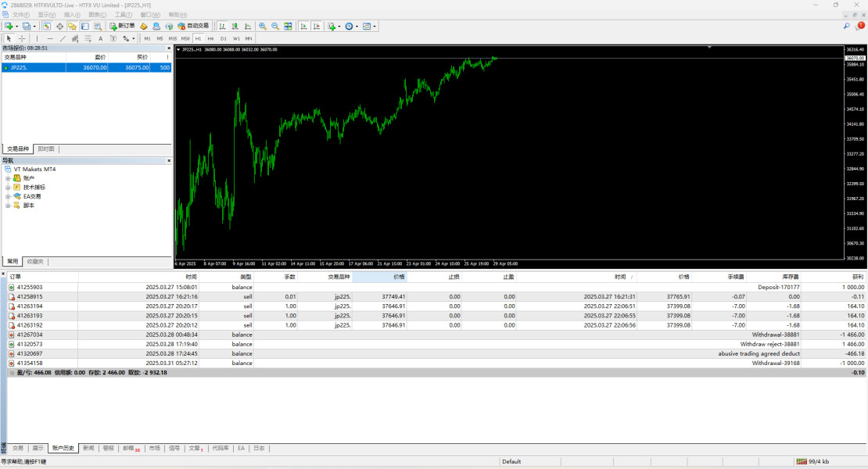
Task: Click the tile windows grid icon
Action: 288,26
